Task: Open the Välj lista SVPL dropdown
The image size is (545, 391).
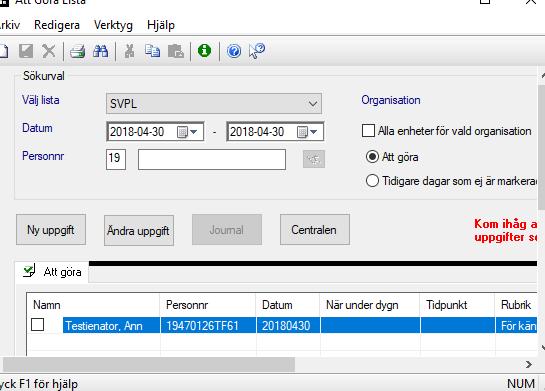Action: tap(214, 104)
